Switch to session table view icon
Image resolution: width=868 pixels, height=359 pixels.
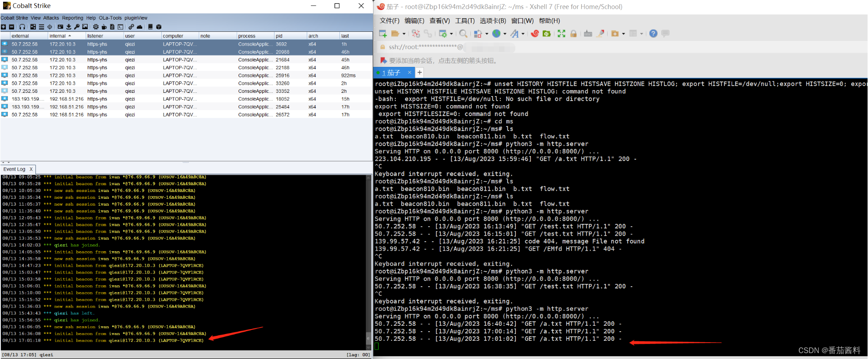[41, 27]
